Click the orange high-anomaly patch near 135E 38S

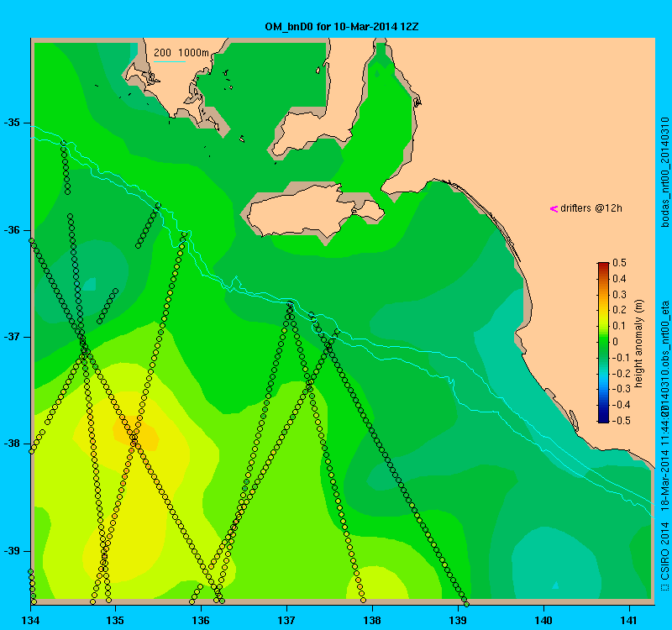136,433
